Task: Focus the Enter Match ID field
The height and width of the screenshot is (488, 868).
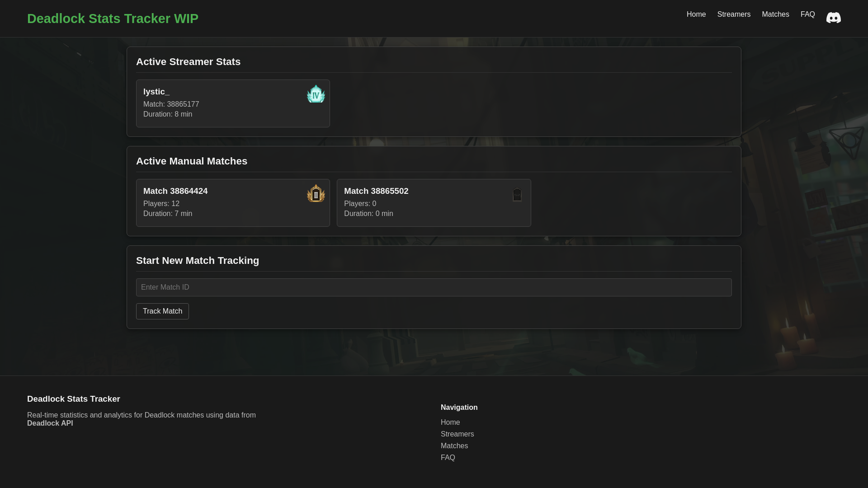Action: pyautogui.click(x=434, y=287)
